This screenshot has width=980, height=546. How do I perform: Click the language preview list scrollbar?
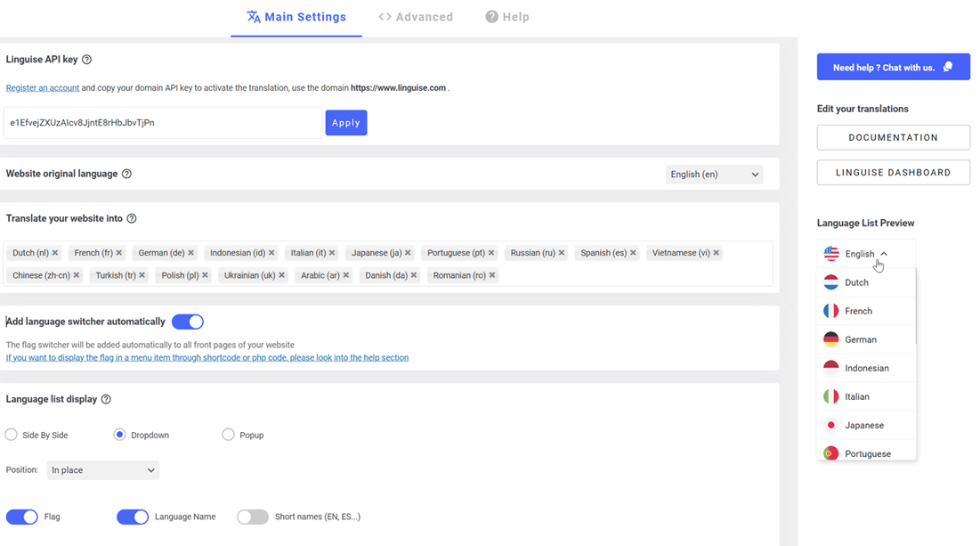pos(916,306)
